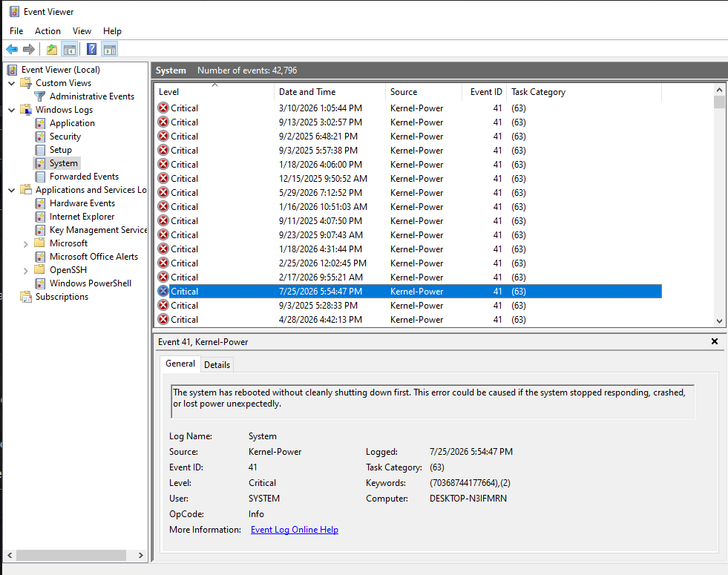728x575 pixels.
Task: Sort events by the Event ID column header
Action: [x=484, y=92]
